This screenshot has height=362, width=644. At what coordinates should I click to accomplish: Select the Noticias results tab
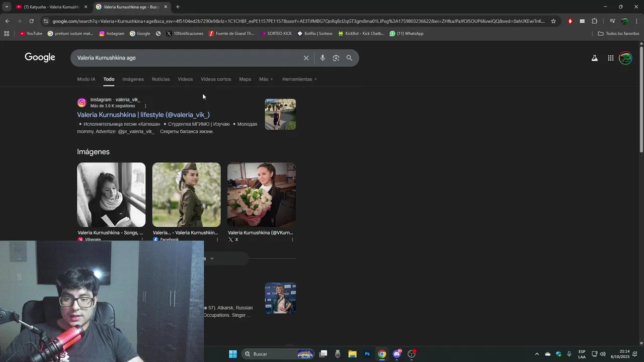point(161,79)
